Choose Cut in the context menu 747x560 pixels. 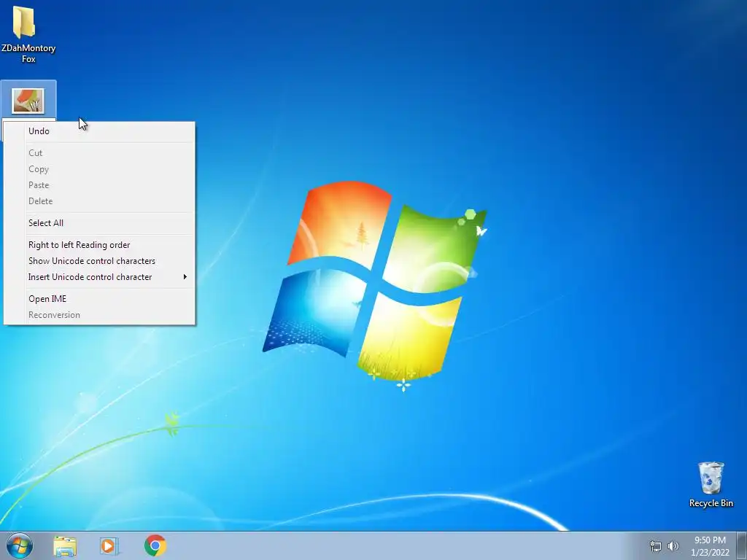point(99,153)
